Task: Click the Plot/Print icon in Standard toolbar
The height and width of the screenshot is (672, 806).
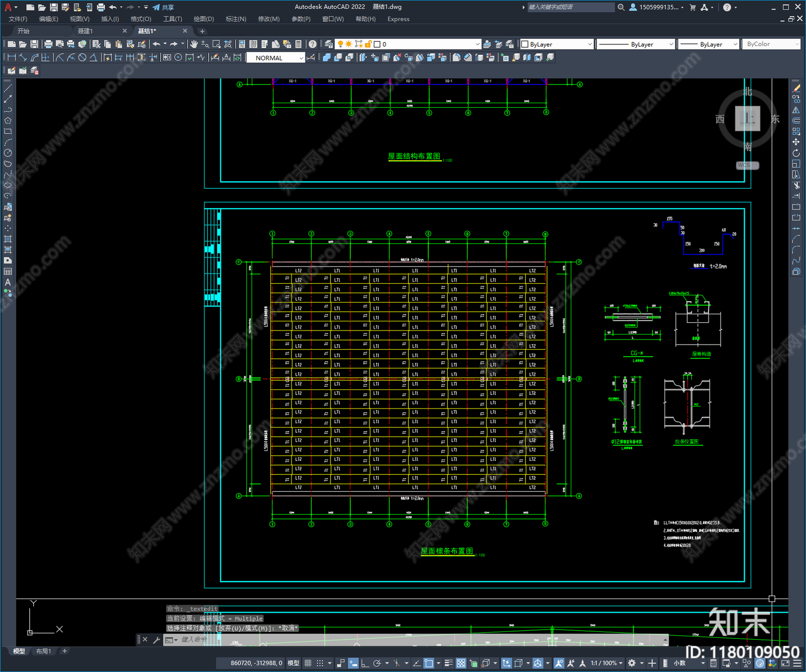Action: pos(48,44)
